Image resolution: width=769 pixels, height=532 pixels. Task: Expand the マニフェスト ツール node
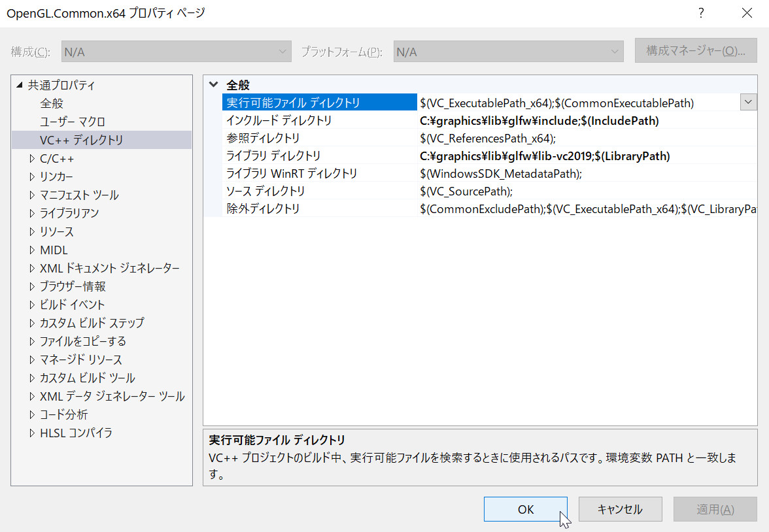point(32,195)
